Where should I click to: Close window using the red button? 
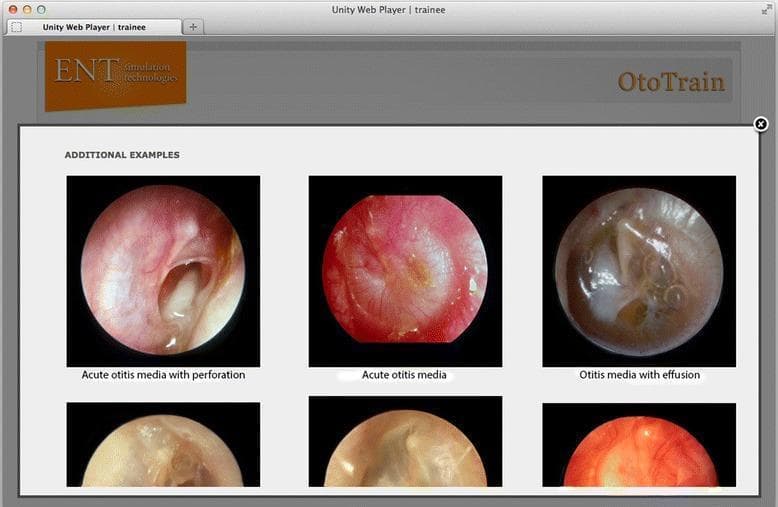[x=13, y=9]
